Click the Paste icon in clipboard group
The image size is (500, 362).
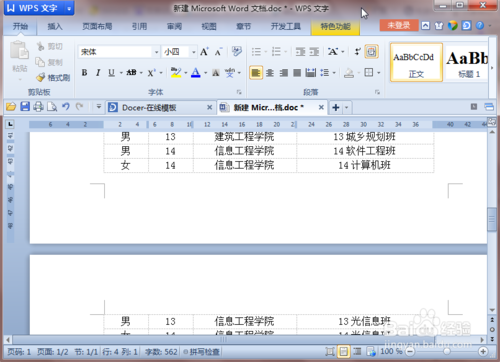[19, 51]
